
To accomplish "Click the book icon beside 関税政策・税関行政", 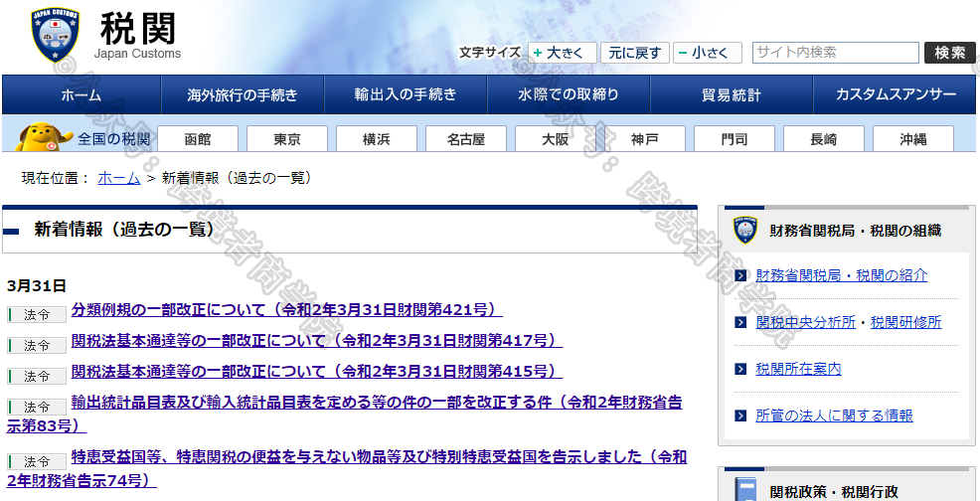I will (745, 489).
